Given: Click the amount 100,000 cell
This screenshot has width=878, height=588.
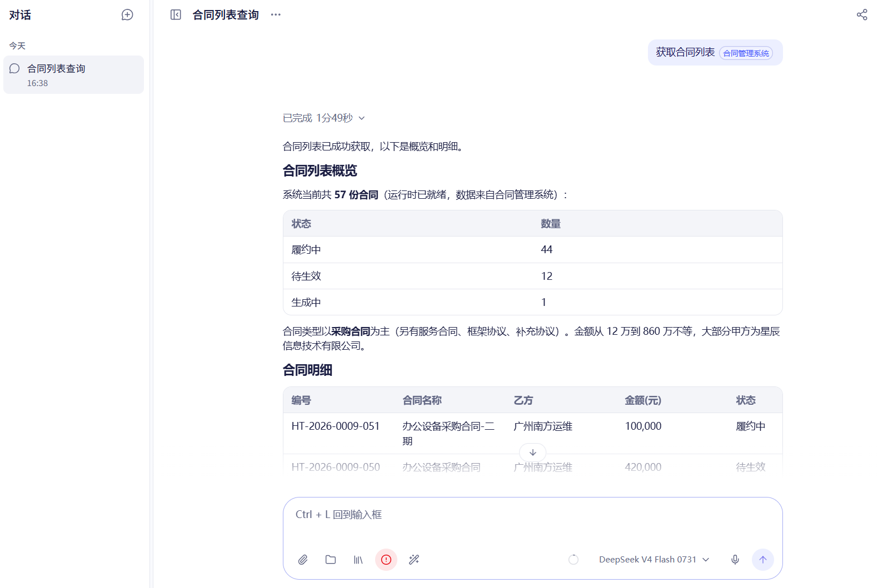Looking at the screenshot, I should tap(643, 426).
